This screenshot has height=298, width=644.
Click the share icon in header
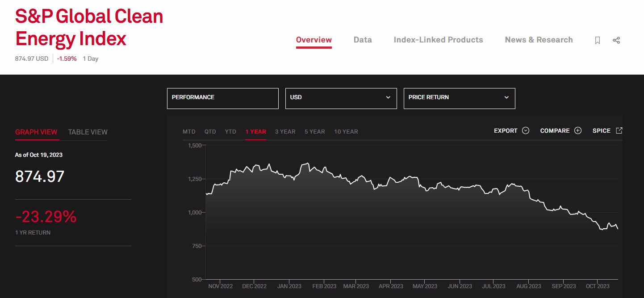click(x=616, y=40)
